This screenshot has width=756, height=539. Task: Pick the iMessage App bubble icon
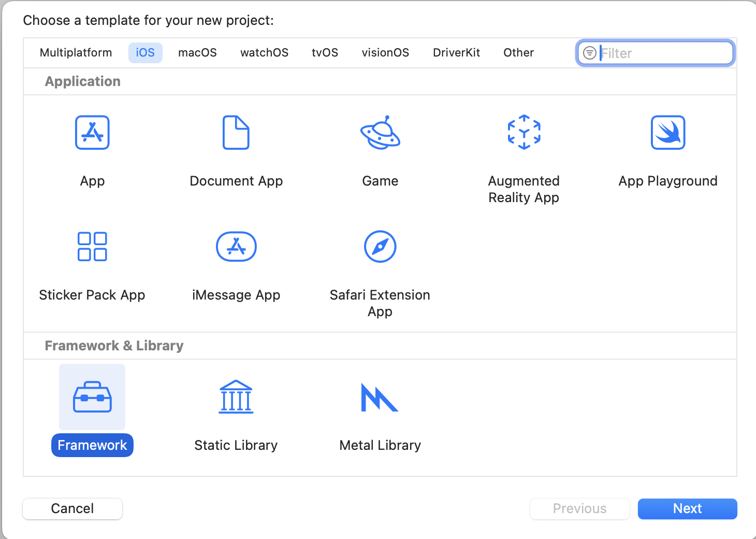click(x=236, y=247)
